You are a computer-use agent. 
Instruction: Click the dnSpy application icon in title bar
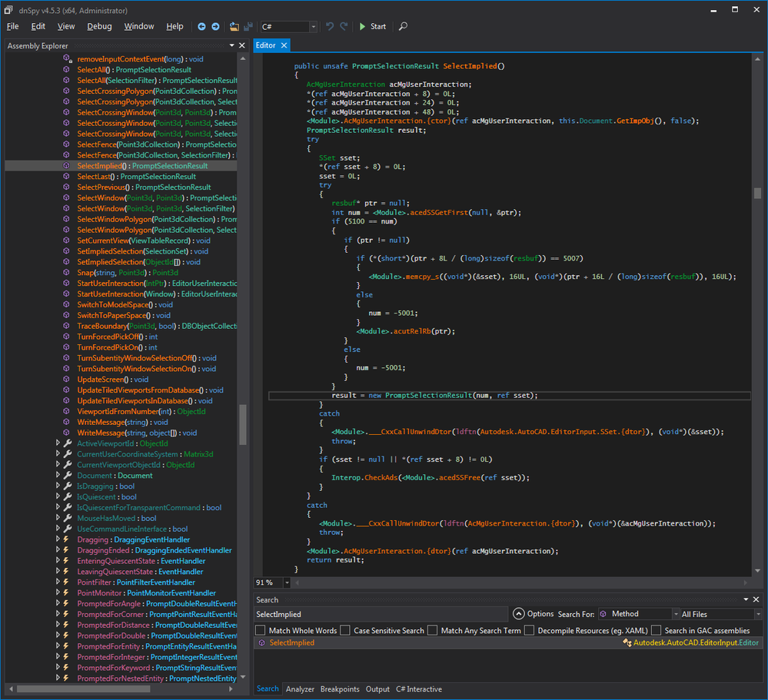tap(8, 10)
